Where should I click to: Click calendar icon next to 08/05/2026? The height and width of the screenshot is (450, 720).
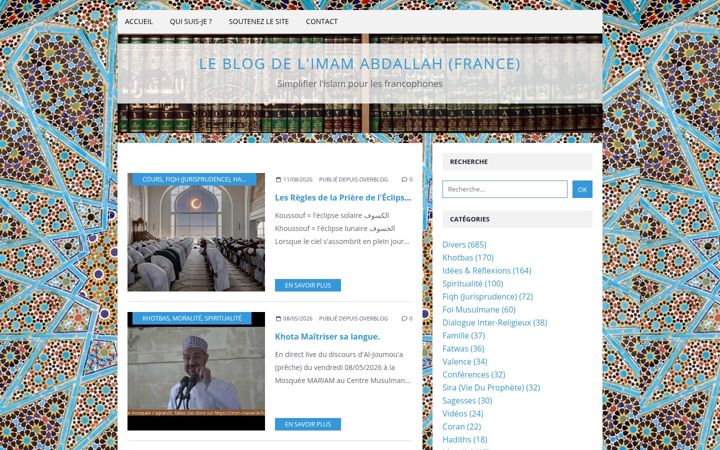point(278,318)
